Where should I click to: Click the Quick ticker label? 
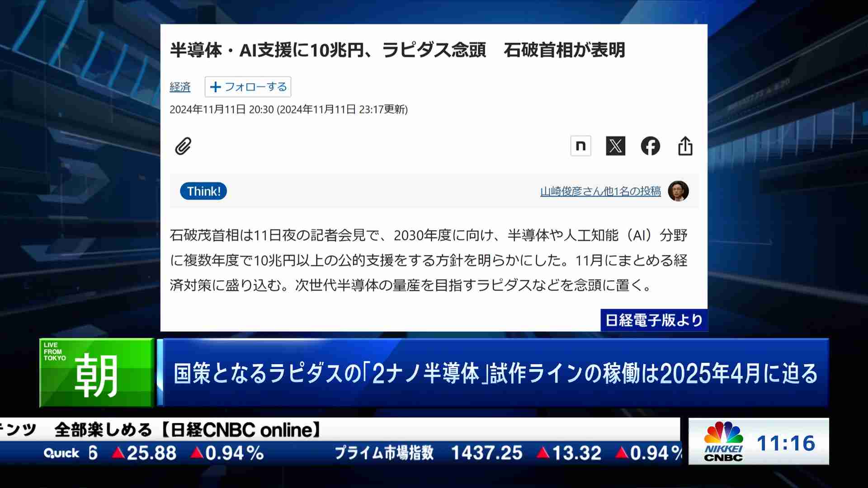click(61, 453)
